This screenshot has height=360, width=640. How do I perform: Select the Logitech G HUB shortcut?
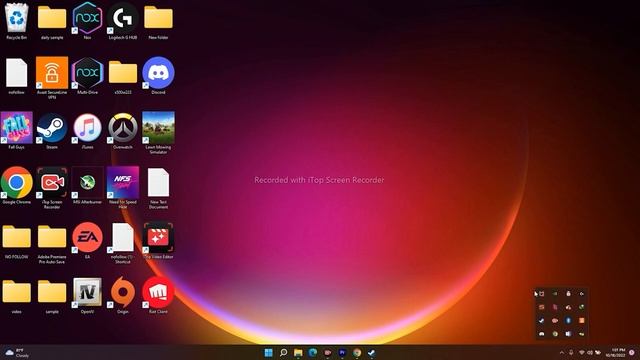(x=123, y=21)
